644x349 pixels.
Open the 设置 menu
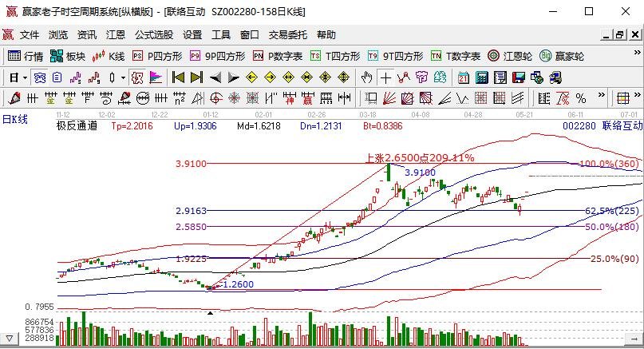pos(192,35)
